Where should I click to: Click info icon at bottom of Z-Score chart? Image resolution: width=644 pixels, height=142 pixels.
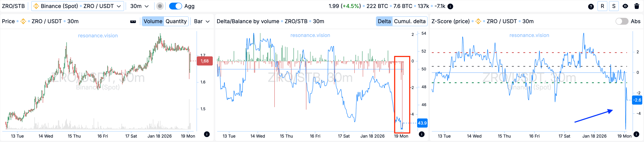[636, 134]
